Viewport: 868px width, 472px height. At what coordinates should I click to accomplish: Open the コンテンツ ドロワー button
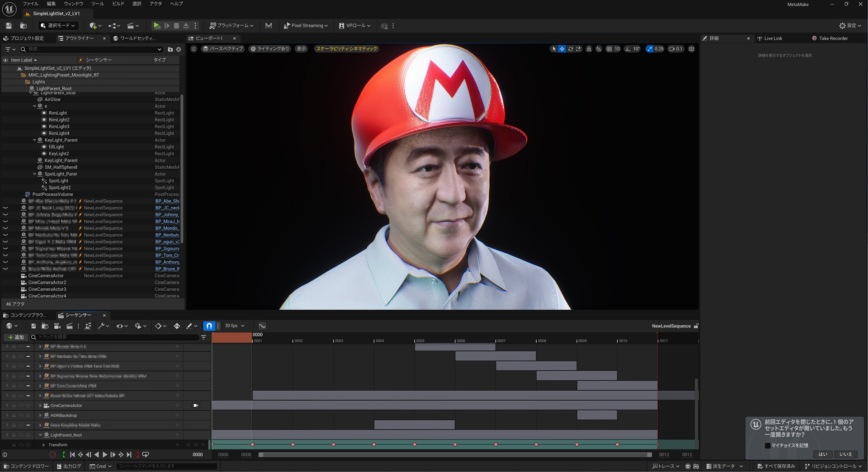(x=26, y=466)
